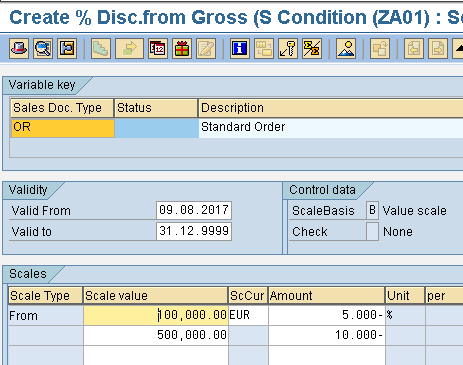Select the 500,000.00 scale value cell
This screenshot has height=365, width=463.
point(156,335)
